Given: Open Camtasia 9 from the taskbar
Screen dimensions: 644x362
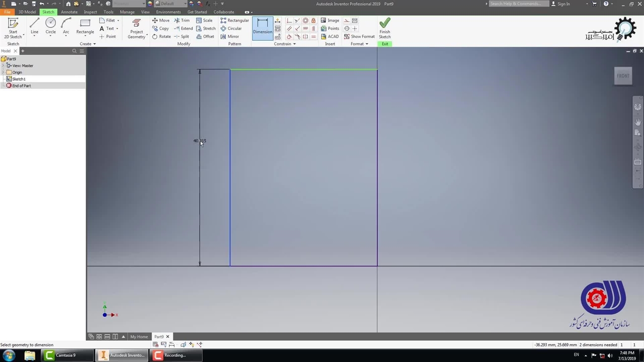Looking at the screenshot, I should click(x=65, y=355).
